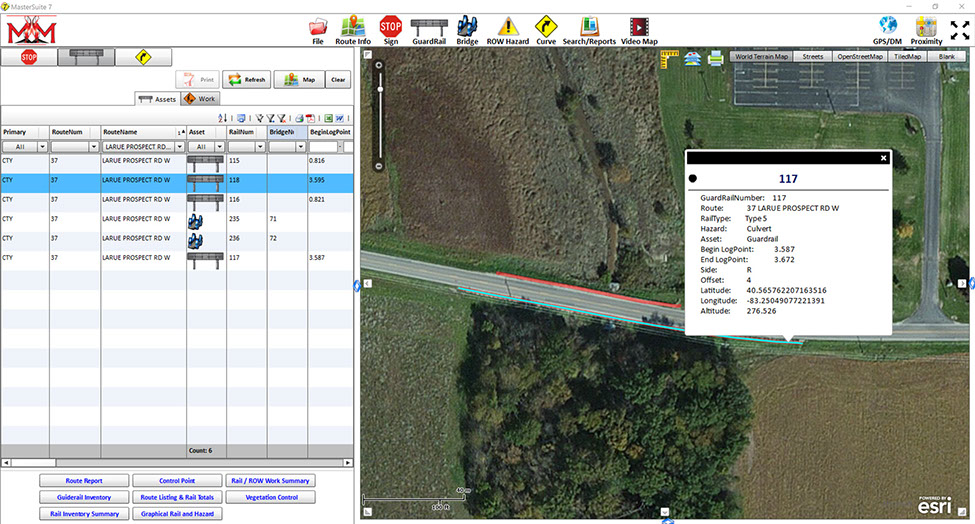Toggle the curve sign filter button

click(143, 58)
